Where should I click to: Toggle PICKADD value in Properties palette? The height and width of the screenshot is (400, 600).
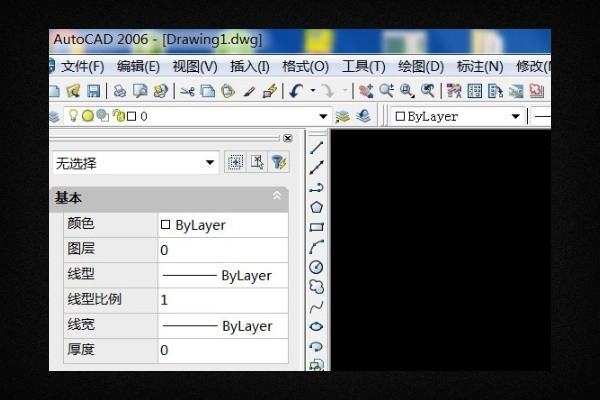[235, 162]
